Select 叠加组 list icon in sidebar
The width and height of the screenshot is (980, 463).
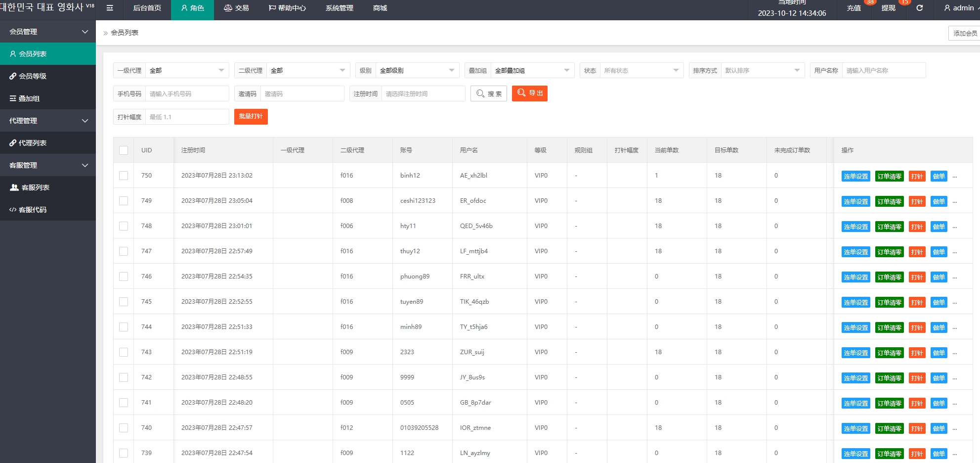[x=13, y=98]
